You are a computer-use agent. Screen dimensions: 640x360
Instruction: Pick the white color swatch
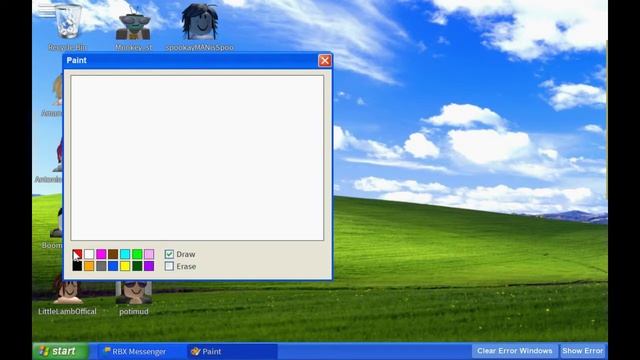(x=89, y=254)
